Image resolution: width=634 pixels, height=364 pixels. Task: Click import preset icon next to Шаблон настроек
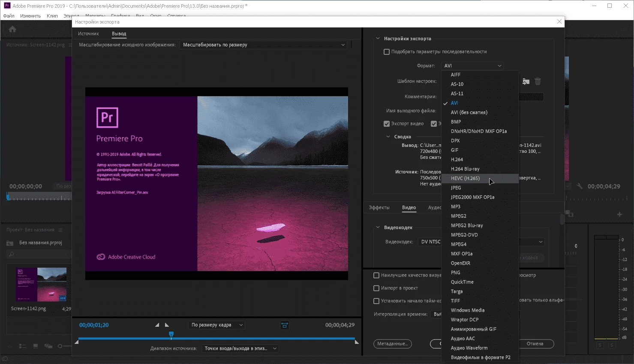(526, 81)
